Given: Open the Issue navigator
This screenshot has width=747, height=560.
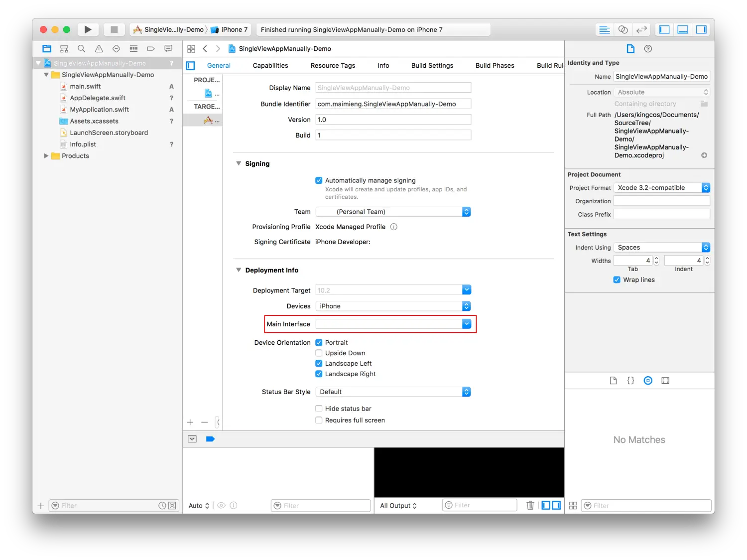Looking at the screenshot, I should pyautogui.click(x=99, y=48).
